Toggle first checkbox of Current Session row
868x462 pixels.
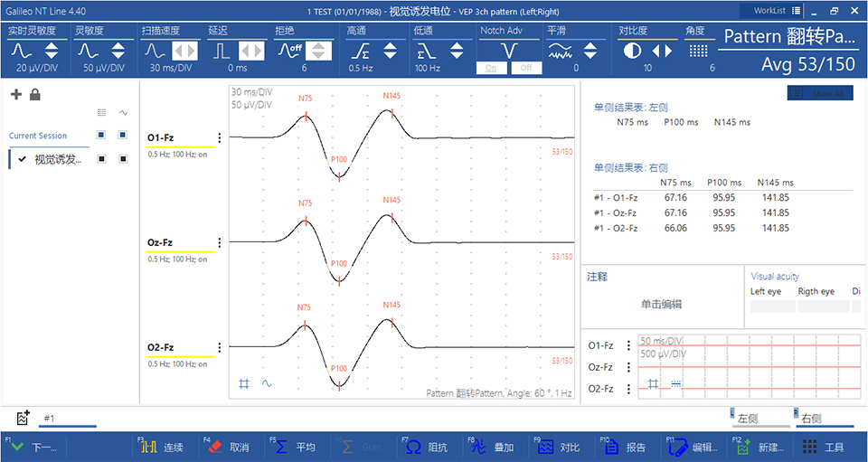pos(102,136)
